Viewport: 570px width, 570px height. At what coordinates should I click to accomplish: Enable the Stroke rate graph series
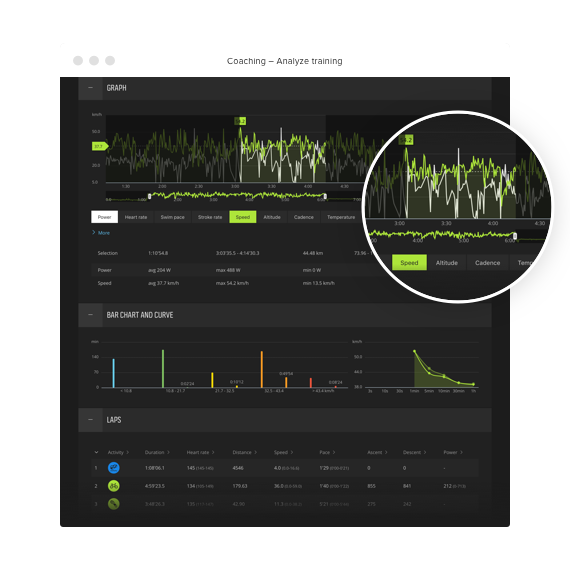coord(210,217)
